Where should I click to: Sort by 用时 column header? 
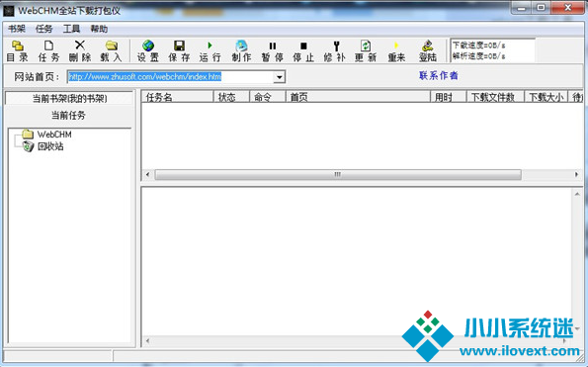tap(448, 97)
